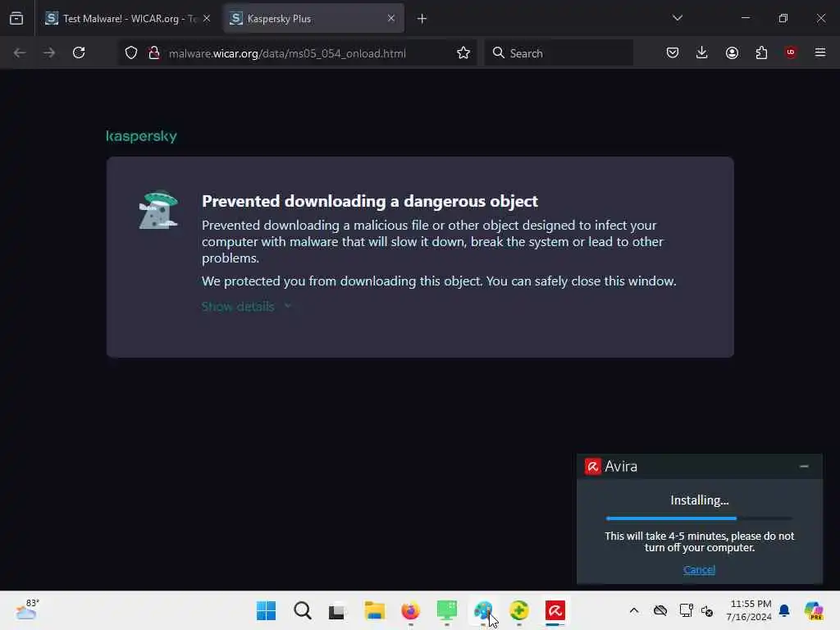Click the kaspersky logo text
The image size is (840, 630).
coord(141,136)
